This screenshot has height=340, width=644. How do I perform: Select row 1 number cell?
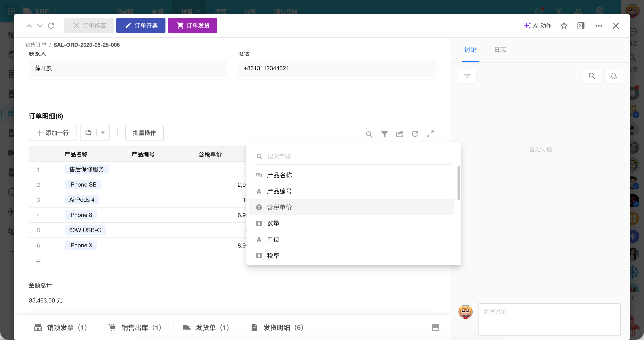click(x=38, y=170)
